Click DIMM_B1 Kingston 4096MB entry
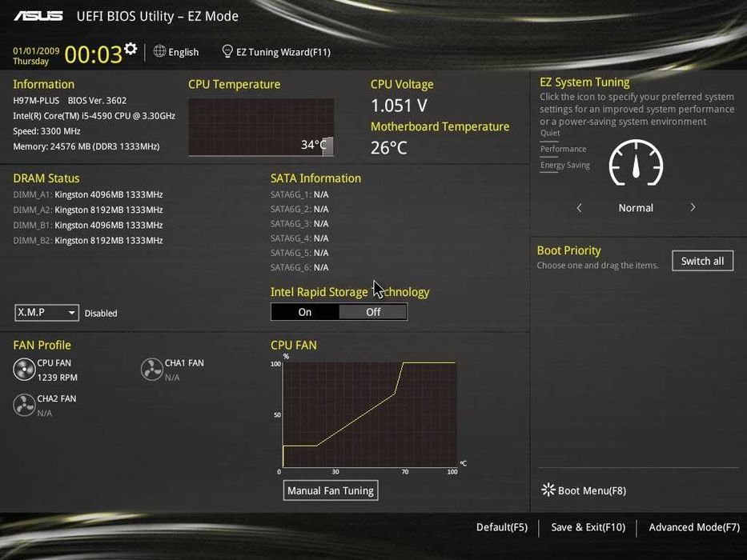Screen dimensions: 747x560 tap(88, 226)
